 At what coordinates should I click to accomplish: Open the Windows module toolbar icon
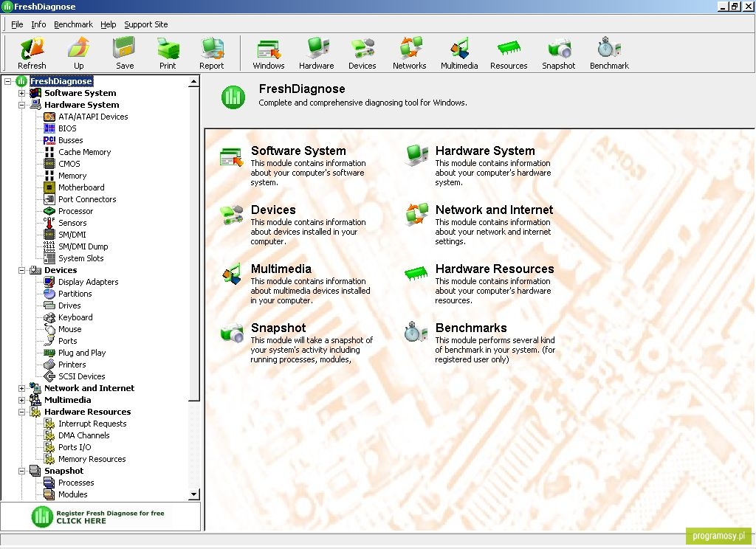coord(269,48)
